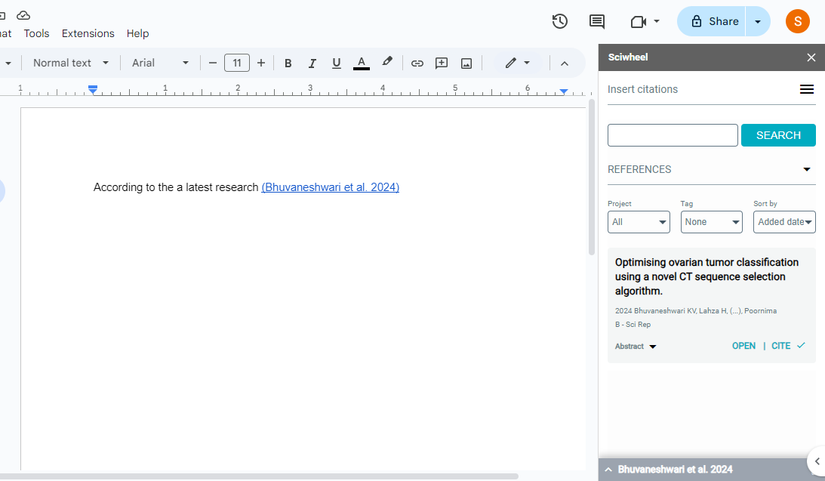825x481 pixels.
Task: Open the Extensions menu
Action: (x=88, y=33)
